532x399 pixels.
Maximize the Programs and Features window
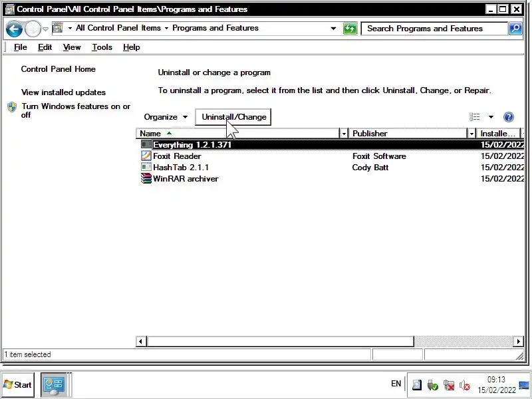click(x=503, y=9)
